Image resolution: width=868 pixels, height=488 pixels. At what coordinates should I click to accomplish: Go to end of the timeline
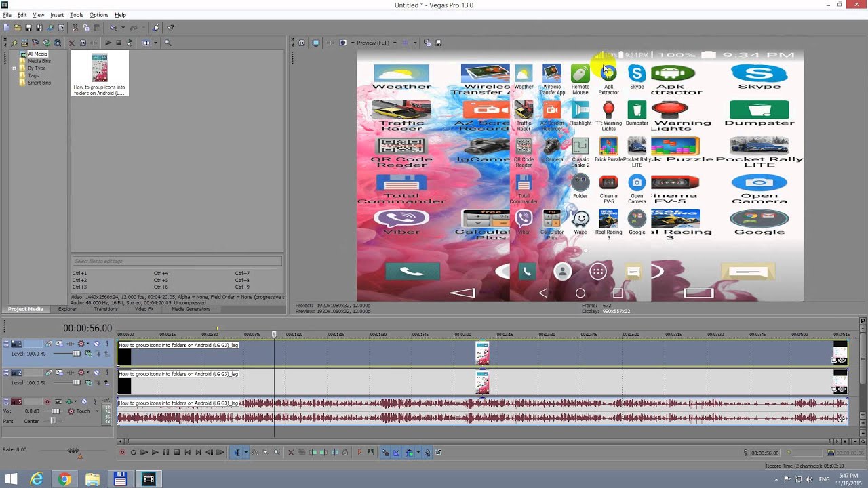tap(198, 452)
